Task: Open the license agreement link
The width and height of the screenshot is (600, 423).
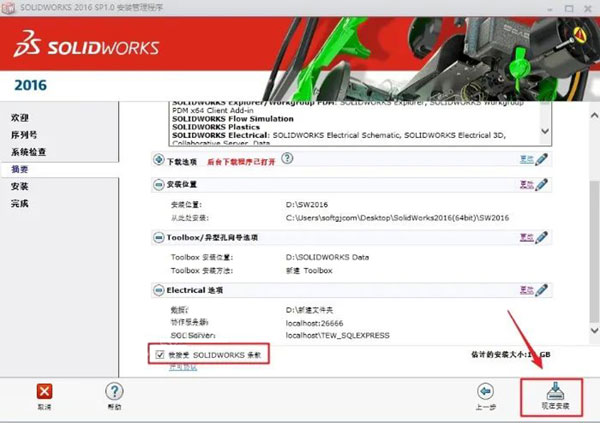Action: (x=183, y=367)
